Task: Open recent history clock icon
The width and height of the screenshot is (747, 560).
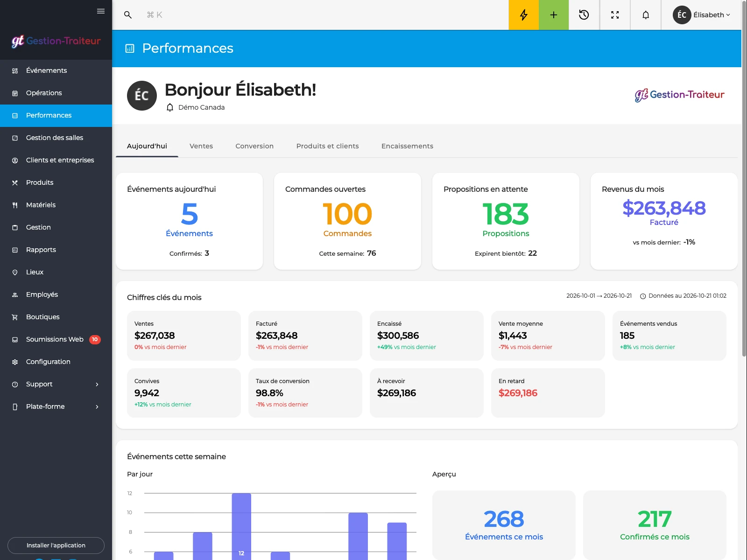Action: (x=584, y=15)
